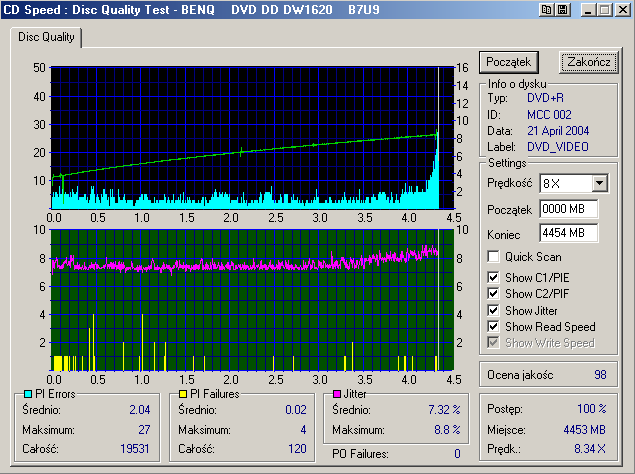This screenshot has width=635, height=474.
Task: Click the PI Errors upper graph
Action: (251, 138)
